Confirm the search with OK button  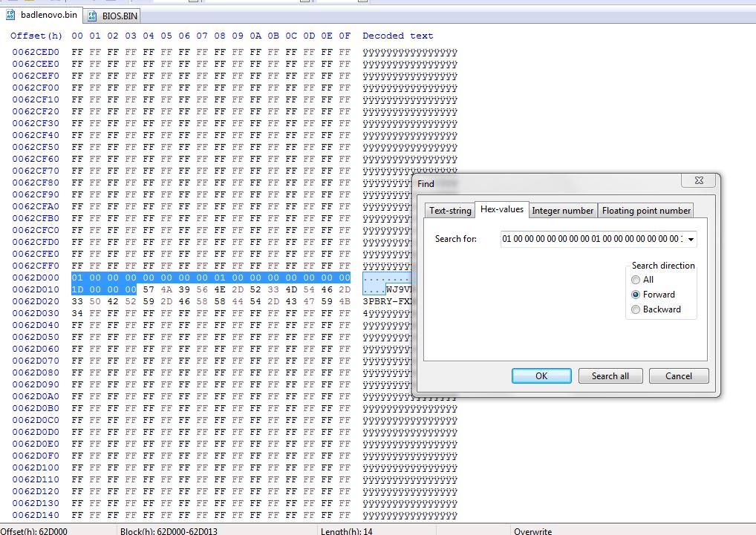pos(541,376)
